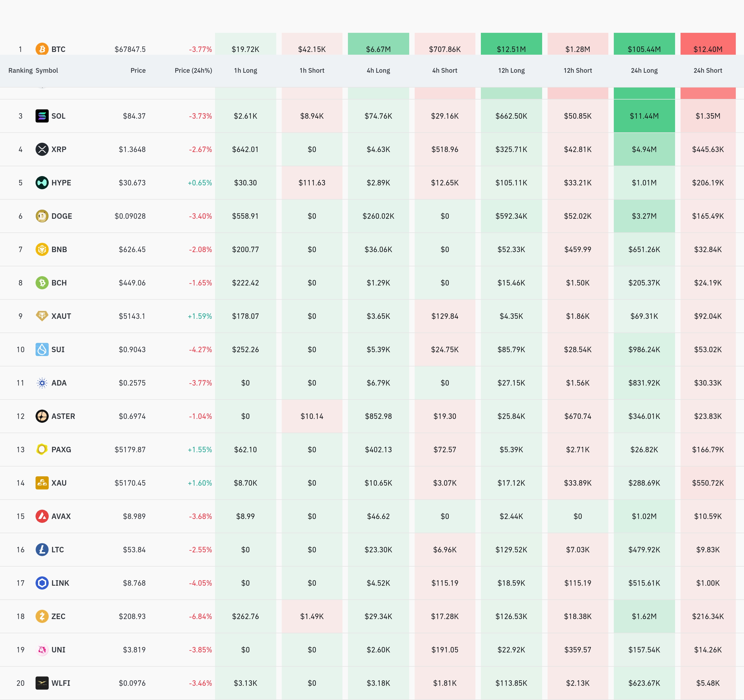The image size is (744, 700).
Task: Click the HYPE coin icon
Action: click(42, 183)
